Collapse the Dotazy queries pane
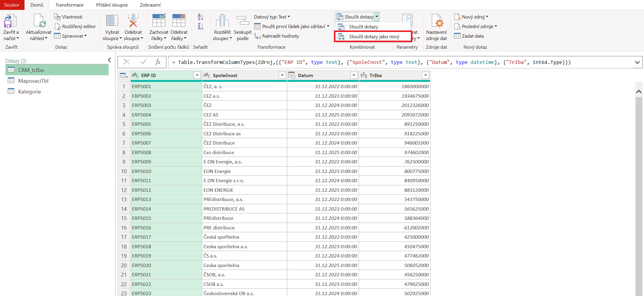 [110, 60]
